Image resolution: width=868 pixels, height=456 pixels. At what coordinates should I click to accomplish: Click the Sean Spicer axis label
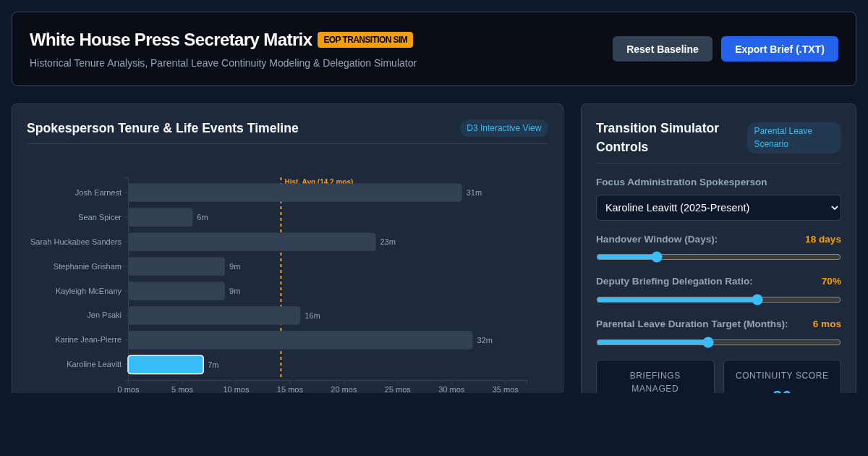[x=100, y=217]
